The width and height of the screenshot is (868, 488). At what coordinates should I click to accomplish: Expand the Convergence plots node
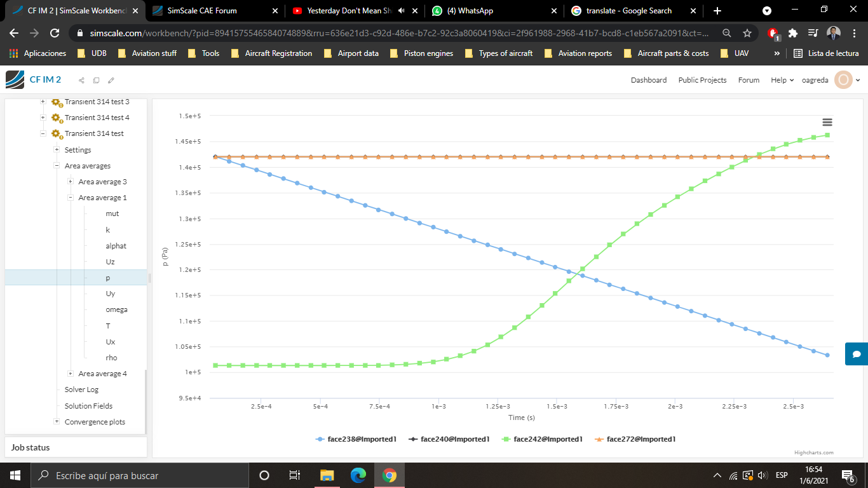click(x=57, y=422)
